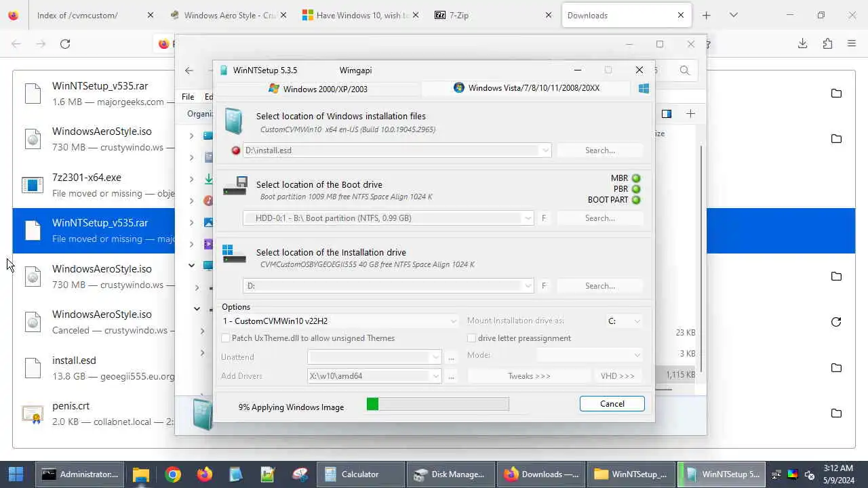Image resolution: width=868 pixels, height=488 pixels.
Task: Switch to the 7-Zip browser tab
Action: 494,15
